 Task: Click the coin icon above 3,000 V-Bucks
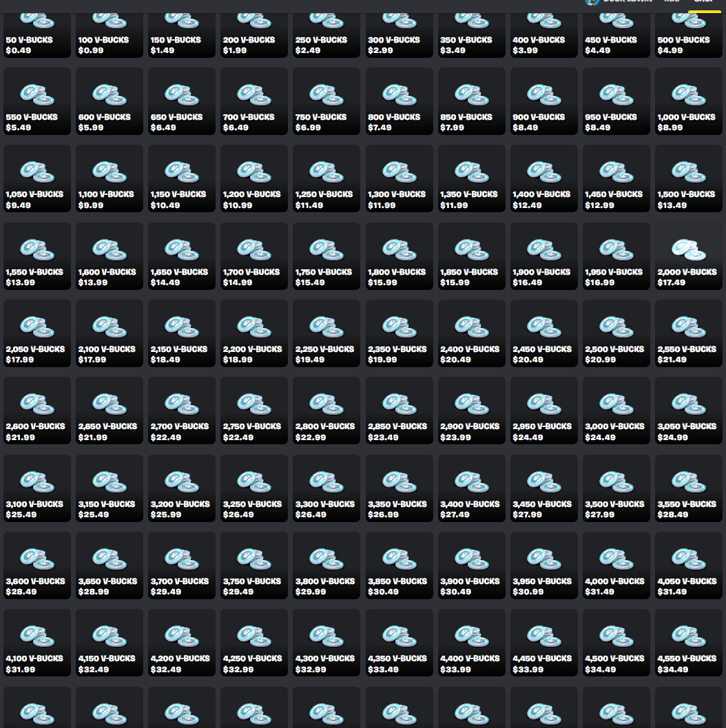(616, 404)
